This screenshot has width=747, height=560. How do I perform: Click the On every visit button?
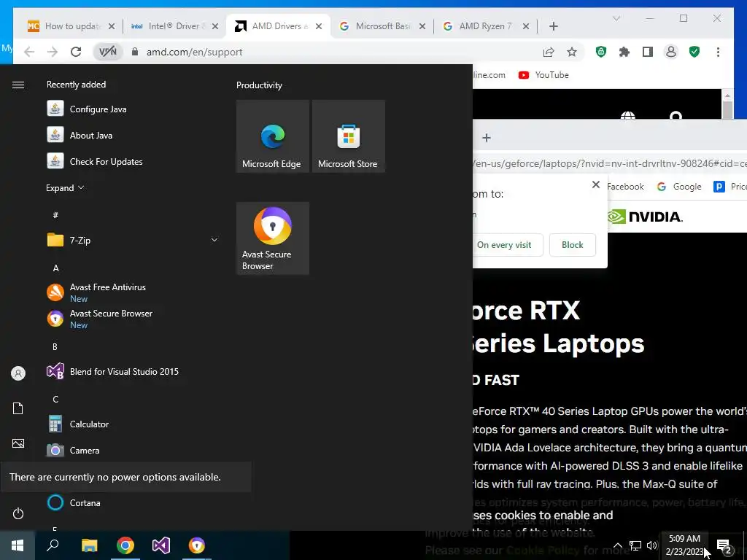pos(504,245)
